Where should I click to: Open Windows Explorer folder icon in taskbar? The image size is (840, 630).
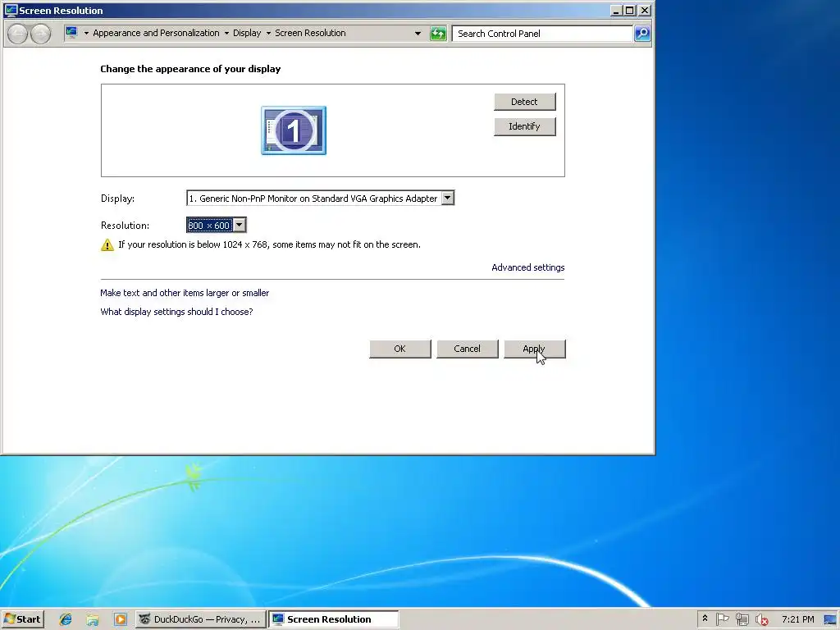(93, 619)
